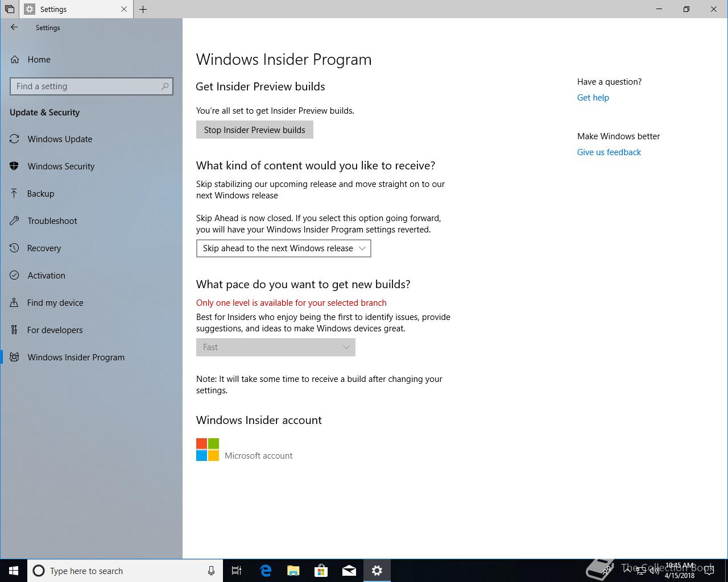Click the Windows Insider Program cat icon
The height and width of the screenshot is (582, 728).
[x=15, y=357]
